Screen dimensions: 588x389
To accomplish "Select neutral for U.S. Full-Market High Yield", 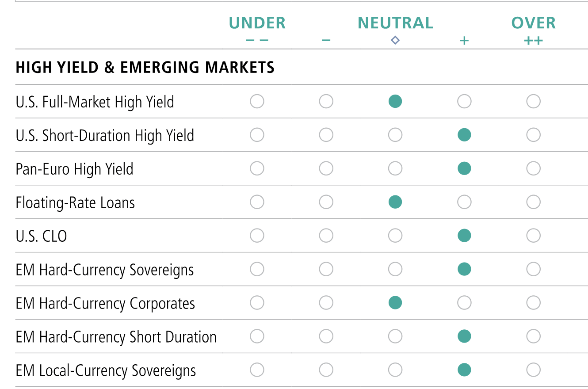I will click(x=395, y=102).
